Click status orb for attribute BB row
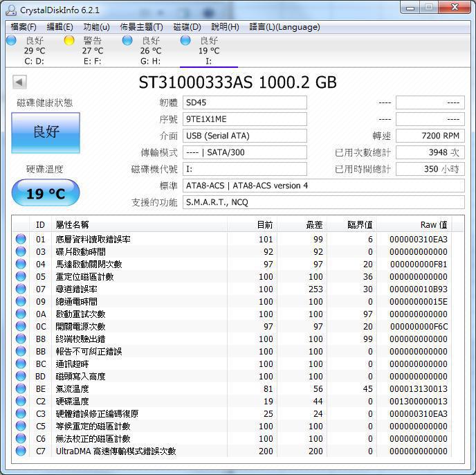This screenshot has height=475, width=476. pos(21,351)
